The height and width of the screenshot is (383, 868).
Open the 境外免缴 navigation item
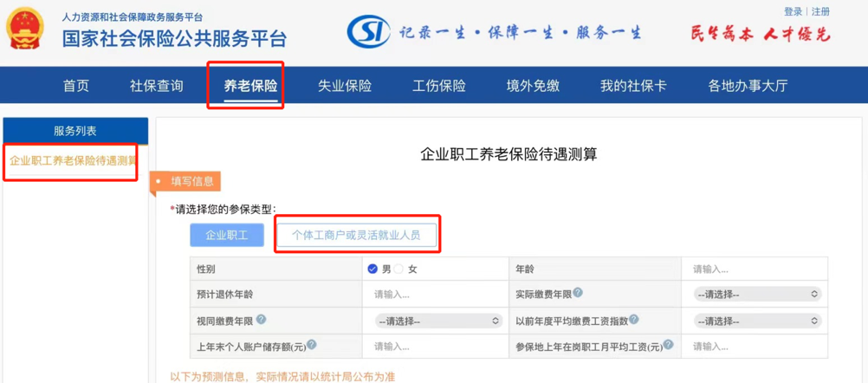point(533,86)
